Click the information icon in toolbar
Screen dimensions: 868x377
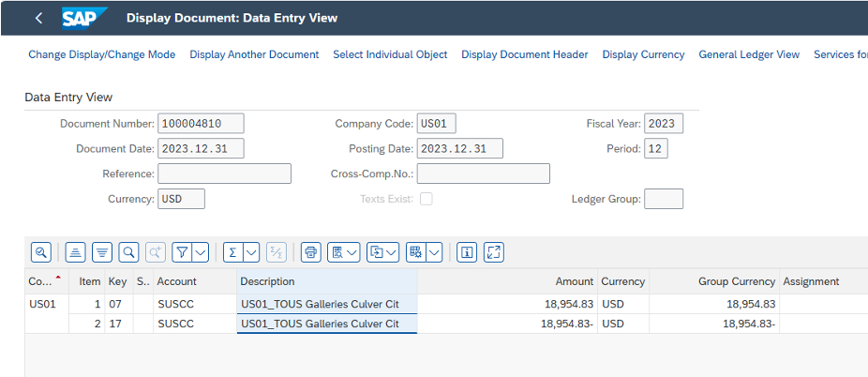467,251
